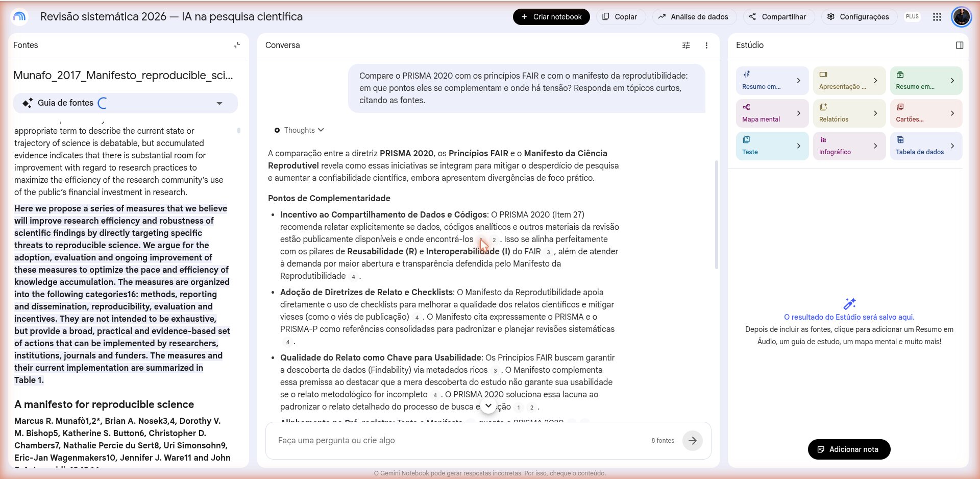Open conversation settings sliders icon
980x479 pixels.
(x=686, y=45)
